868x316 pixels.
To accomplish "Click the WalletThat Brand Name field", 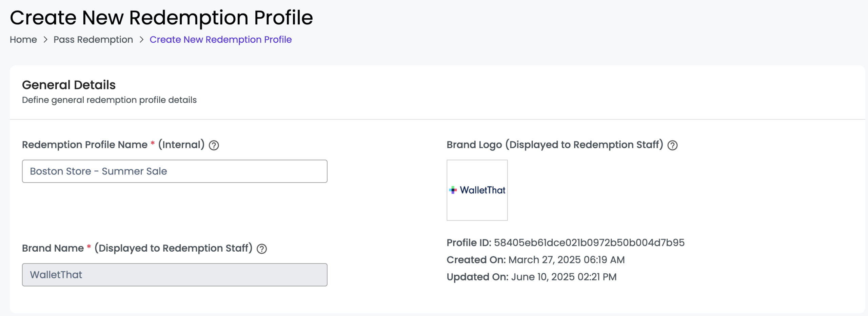I will (175, 275).
